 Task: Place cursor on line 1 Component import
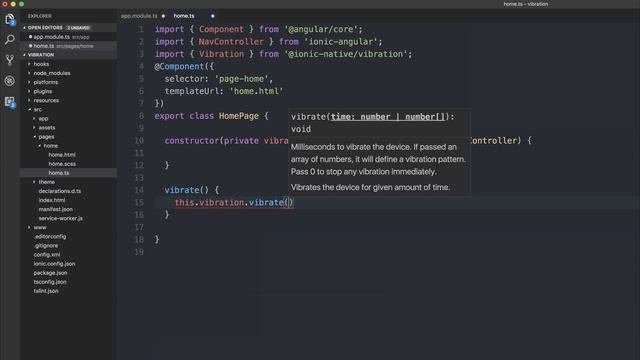point(221,29)
